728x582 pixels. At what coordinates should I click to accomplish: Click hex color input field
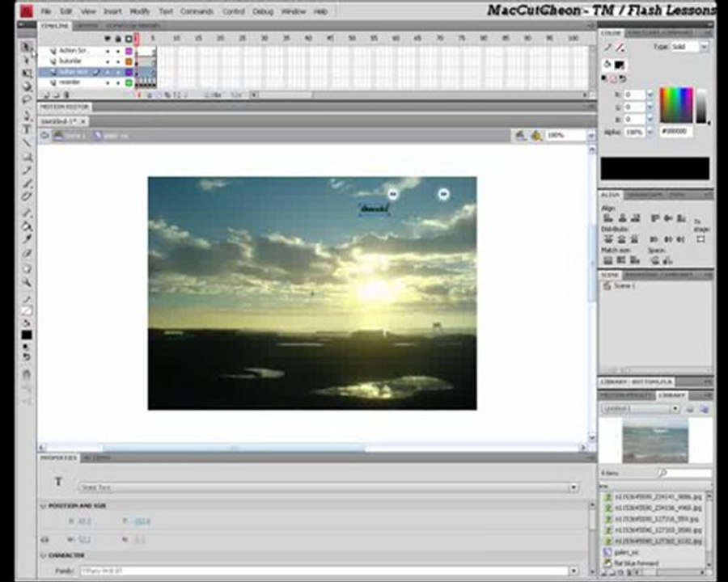tap(676, 132)
